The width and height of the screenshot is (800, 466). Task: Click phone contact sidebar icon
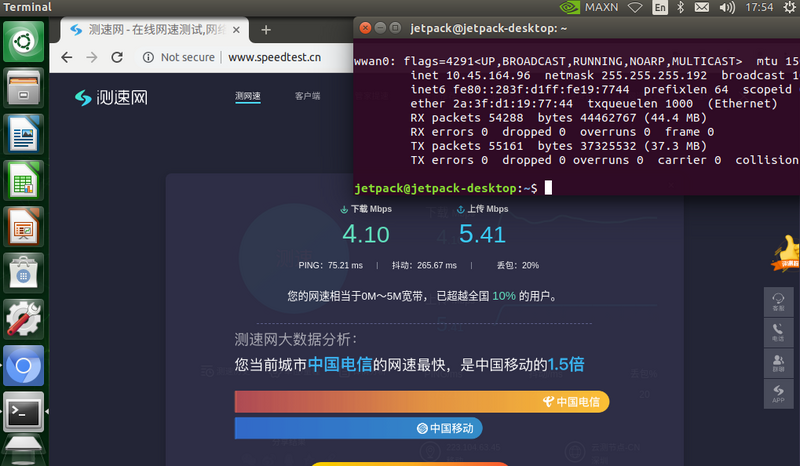[x=779, y=332]
